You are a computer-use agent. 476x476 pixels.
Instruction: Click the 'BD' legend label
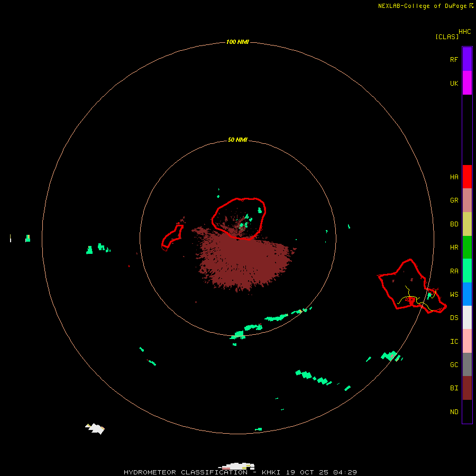tap(454, 224)
